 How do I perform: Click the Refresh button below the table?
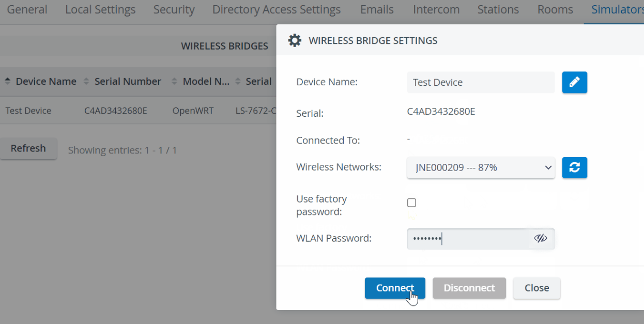(28, 148)
